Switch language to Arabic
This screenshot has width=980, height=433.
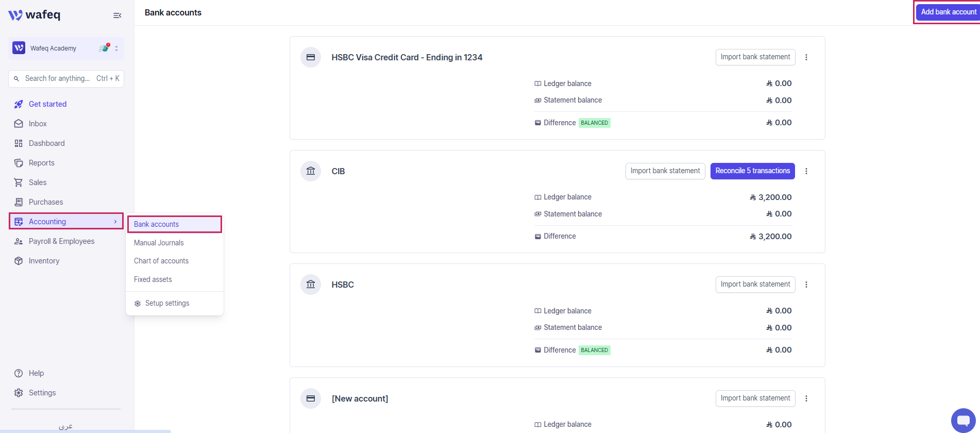65,426
